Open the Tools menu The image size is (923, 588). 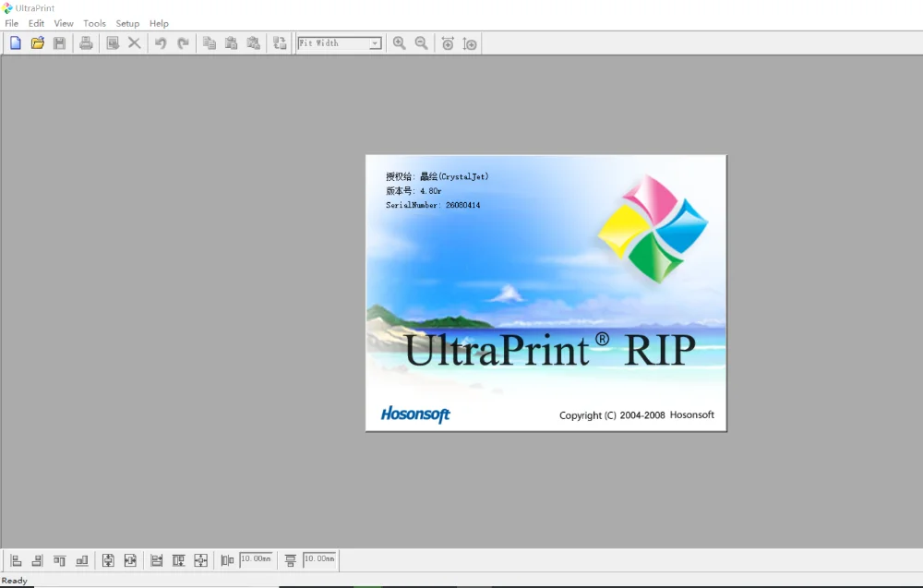[94, 24]
